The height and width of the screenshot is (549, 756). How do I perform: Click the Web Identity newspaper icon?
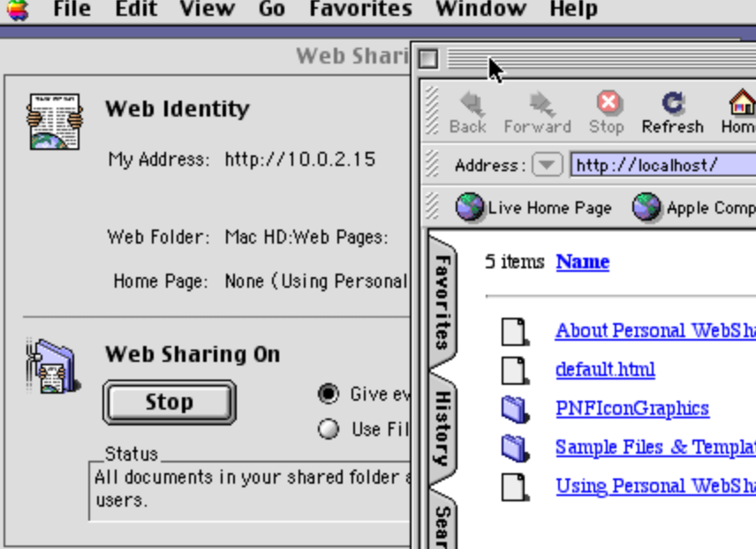(55, 122)
